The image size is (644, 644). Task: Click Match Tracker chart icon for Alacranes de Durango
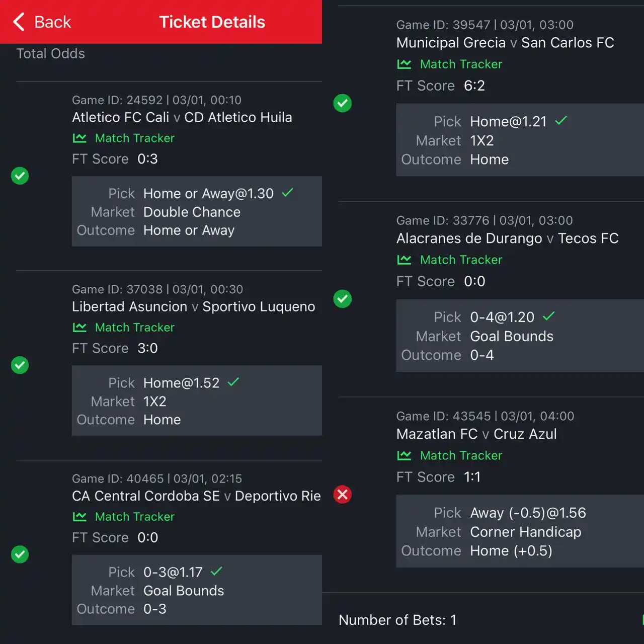click(404, 260)
